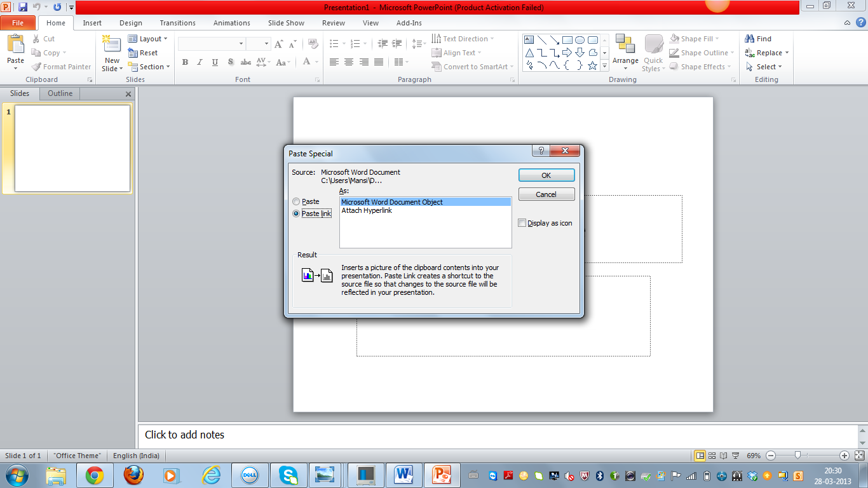Switch to Word from the taskbar
The width and height of the screenshot is (868, 488).
(x=403, y=475)
